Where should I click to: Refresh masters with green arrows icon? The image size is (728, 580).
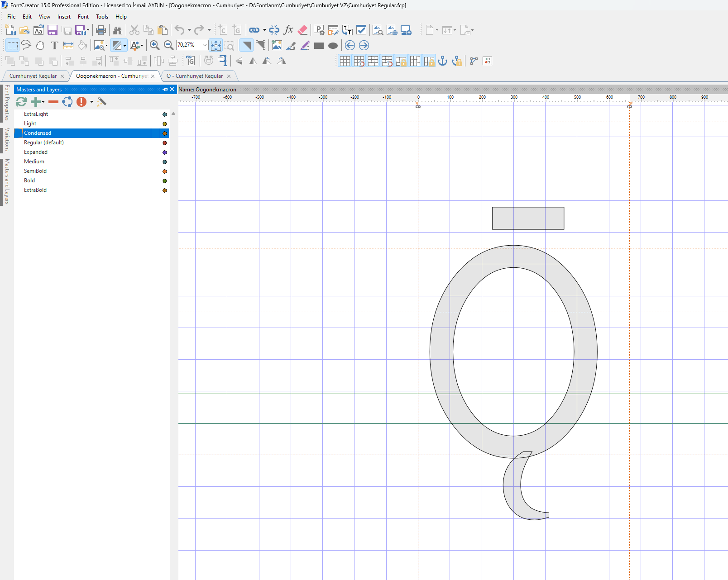tap(21, 102)
